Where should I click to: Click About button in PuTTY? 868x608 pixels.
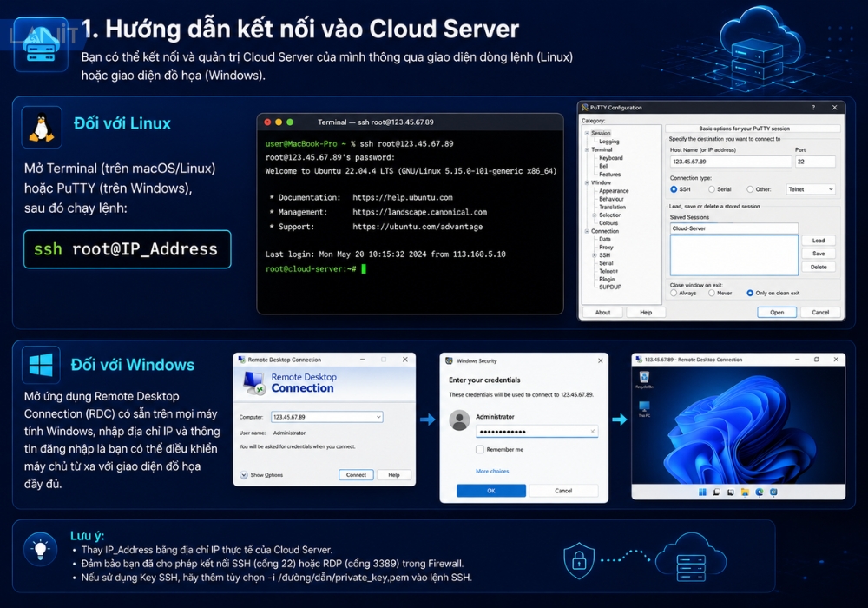pyautogui.click(x=603, y=313)
